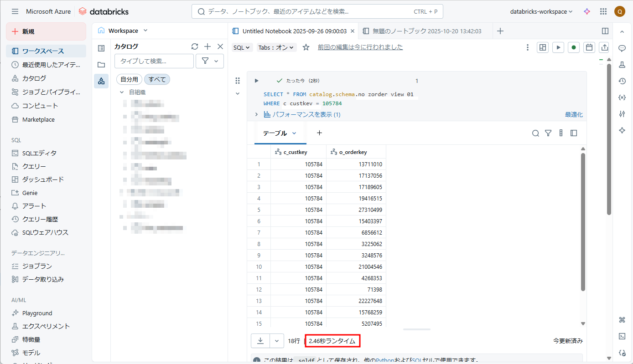Refresh the catalog list
The height and width of the screenshot is (364, 633).
195,46
